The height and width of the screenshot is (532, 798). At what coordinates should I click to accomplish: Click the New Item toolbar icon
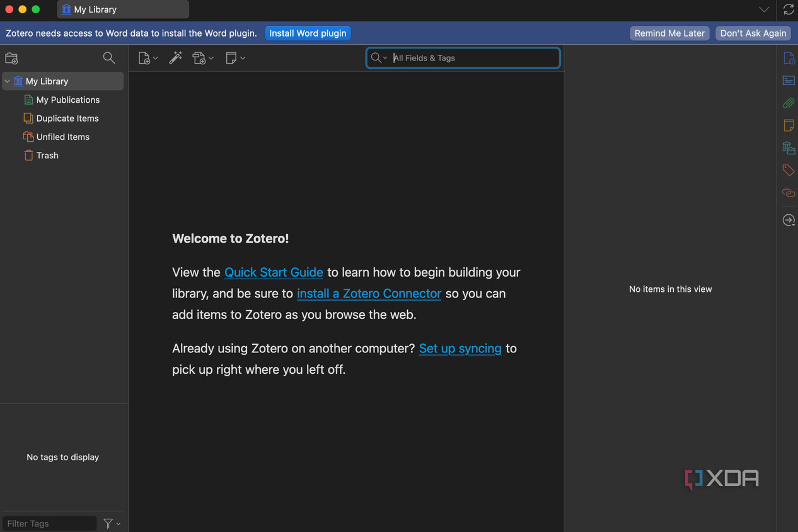[x=144, y=58]
